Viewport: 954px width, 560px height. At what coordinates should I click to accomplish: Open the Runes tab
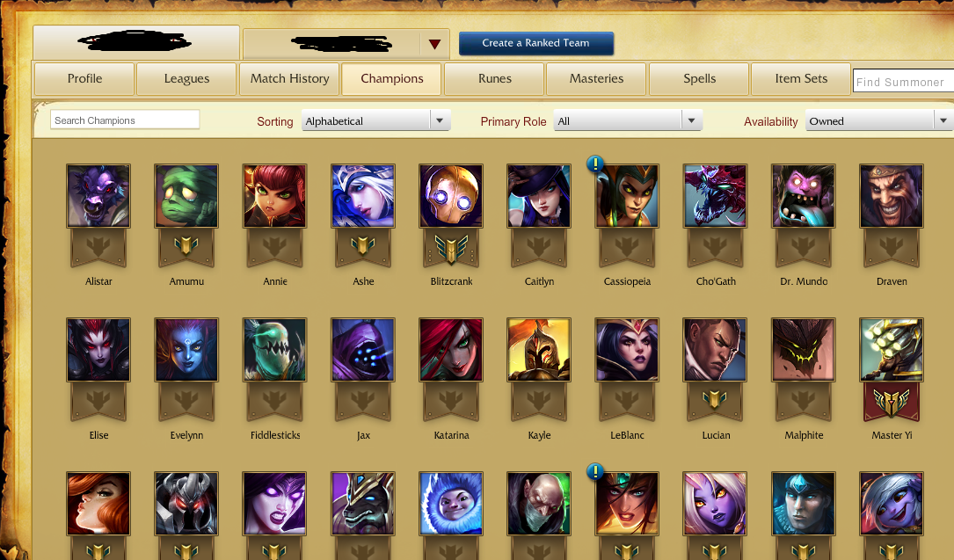[495, 78]
